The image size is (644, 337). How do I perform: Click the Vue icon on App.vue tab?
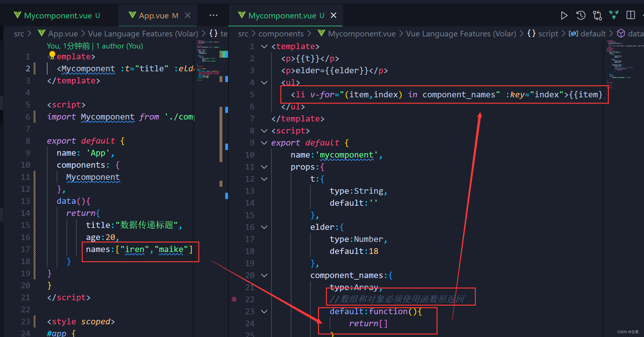[x=132, y=15]
